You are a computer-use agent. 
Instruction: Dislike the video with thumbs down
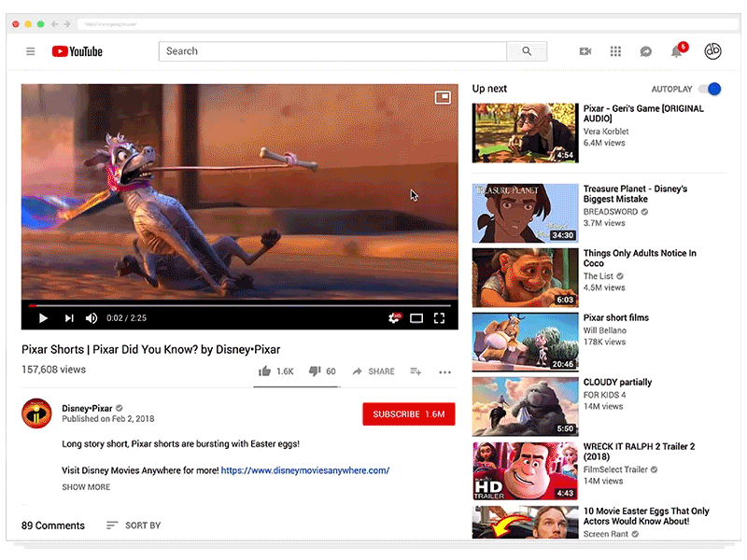316,371
